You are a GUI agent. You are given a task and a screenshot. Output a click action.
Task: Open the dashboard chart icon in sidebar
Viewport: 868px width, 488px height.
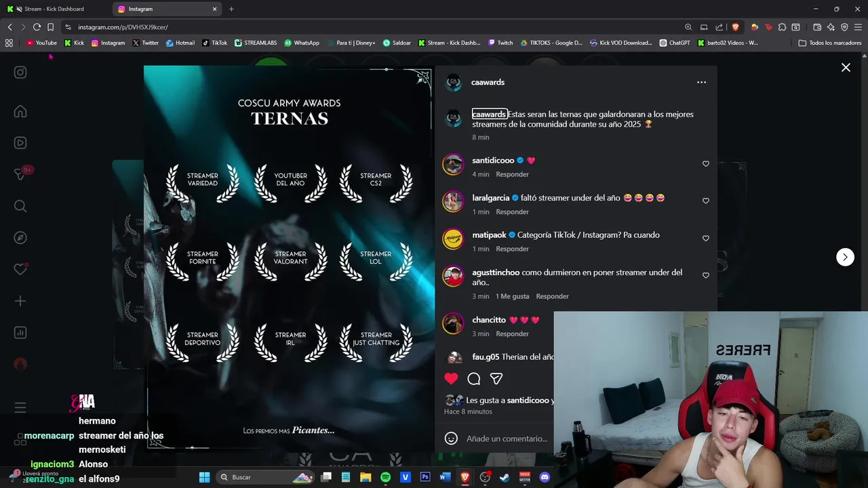pyautogui.click(x=20, y=333)
